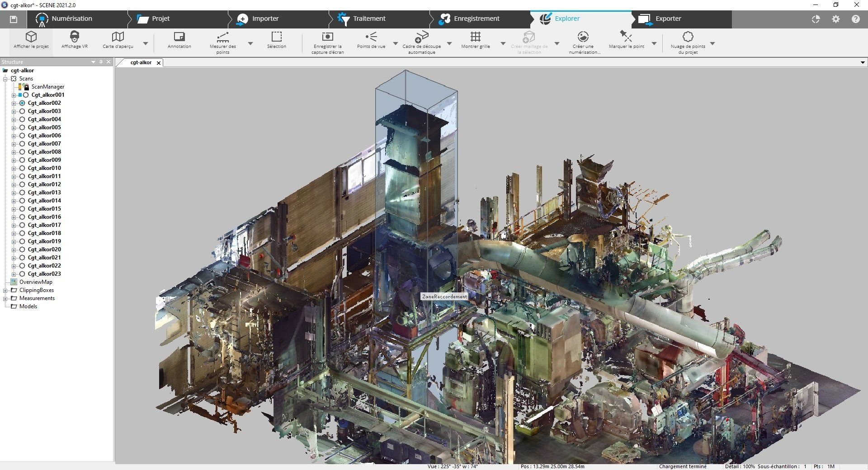Toggle scan state circle of Cgt_alkor008
Screen dimensions: 868x470
click(22, 152)
